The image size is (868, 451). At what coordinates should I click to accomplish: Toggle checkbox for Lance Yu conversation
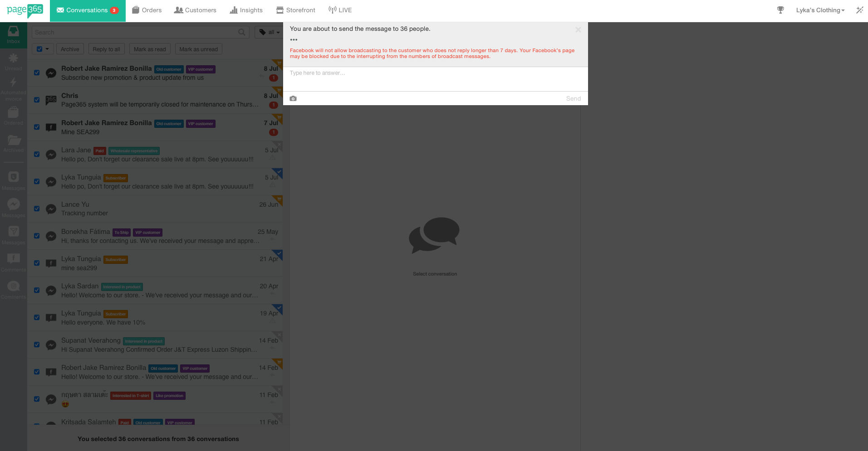(x=37, y=209)
